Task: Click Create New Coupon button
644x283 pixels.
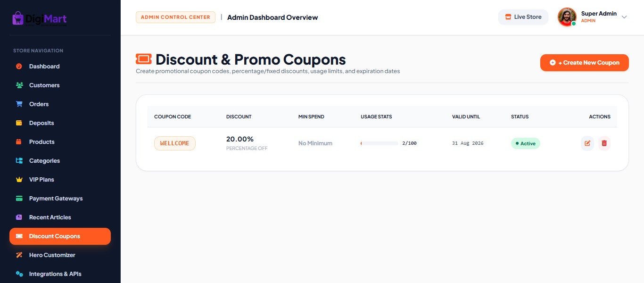Action: pyautogui.click(x=585, y=63)
